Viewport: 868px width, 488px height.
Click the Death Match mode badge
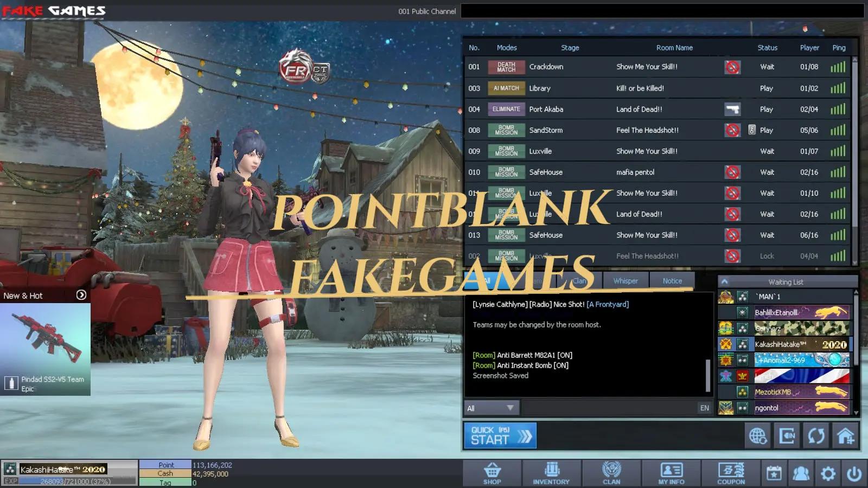point(506,67)
